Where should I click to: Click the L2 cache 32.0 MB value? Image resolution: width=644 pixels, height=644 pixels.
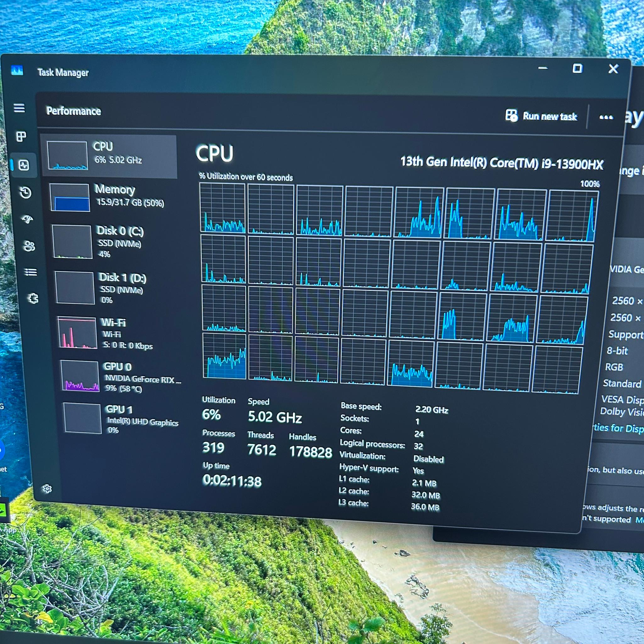click(x=426, y=495)
